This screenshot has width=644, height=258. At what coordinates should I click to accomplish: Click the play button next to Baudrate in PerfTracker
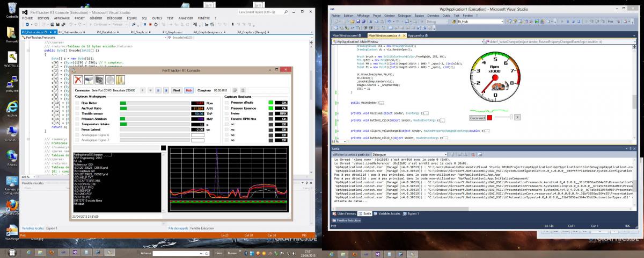[x=143, y=90]
